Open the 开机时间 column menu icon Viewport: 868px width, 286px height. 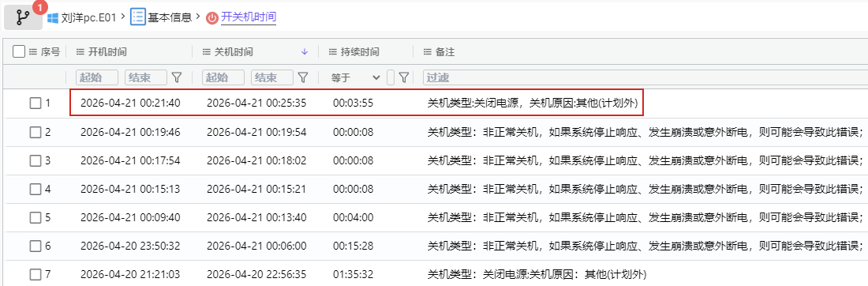coord(80,52)
